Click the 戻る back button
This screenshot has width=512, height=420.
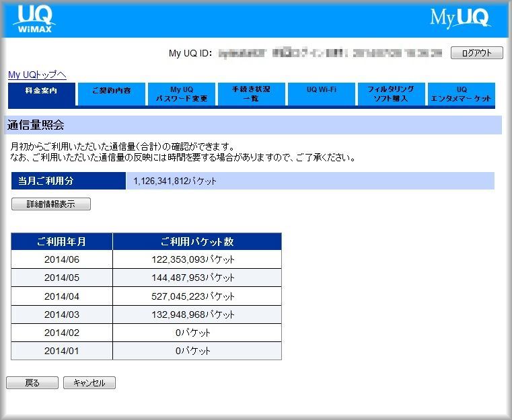point(32,383)
